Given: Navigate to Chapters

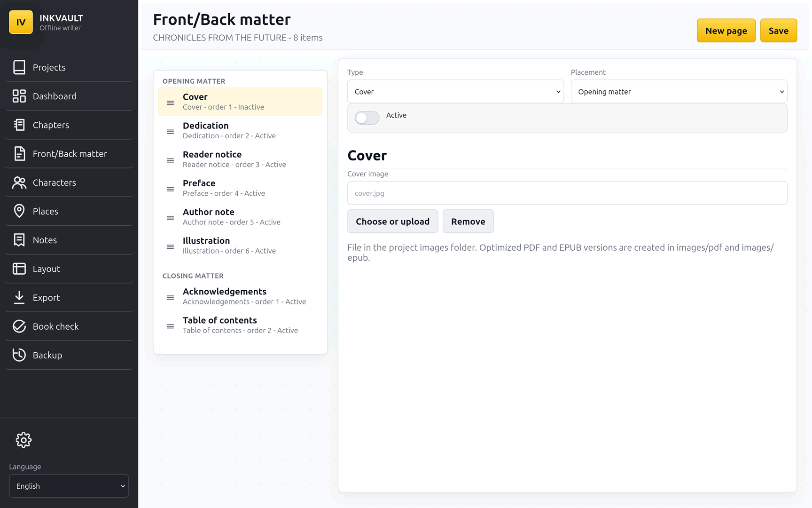Looking at the screenshot, I should pyautogui.click(x=69, y=125).
